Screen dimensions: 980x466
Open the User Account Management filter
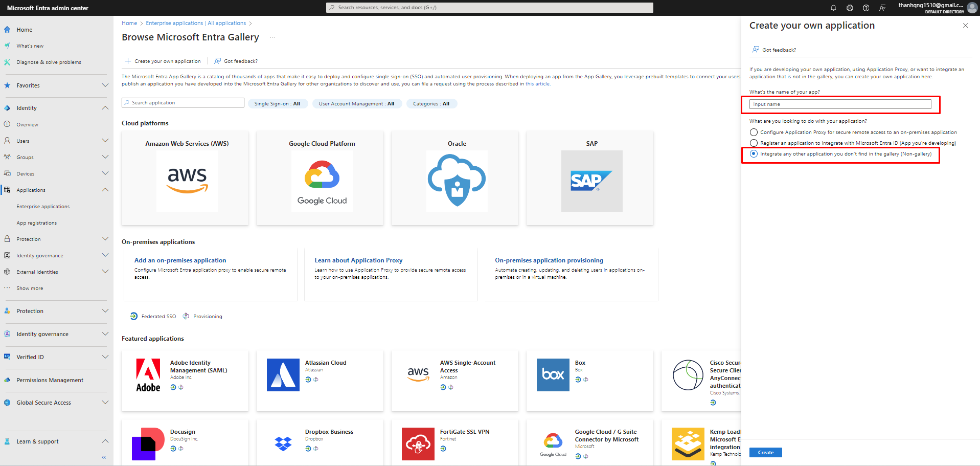[x=356, y=104]
